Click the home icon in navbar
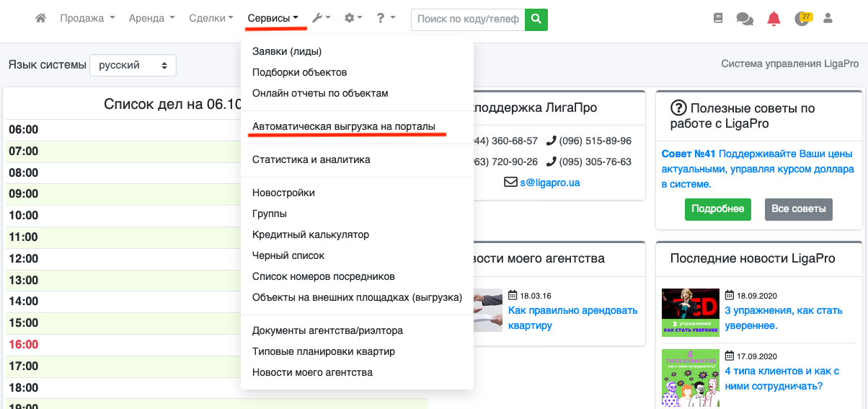The height and width of the screenshot is (409, 868). tap(41, 19)
